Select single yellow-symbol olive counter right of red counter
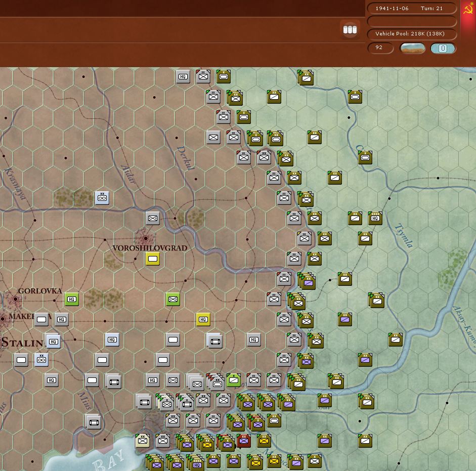 click(264, 441)
